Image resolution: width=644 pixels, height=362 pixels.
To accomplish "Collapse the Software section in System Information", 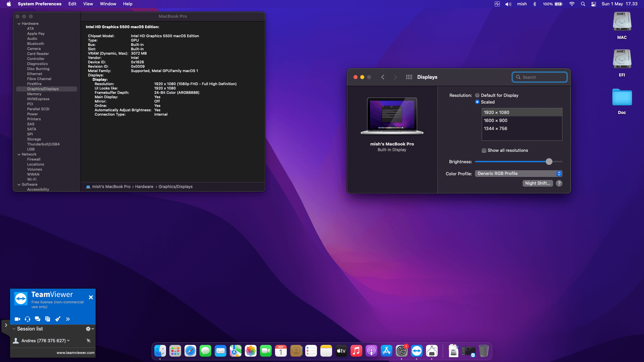I will coord(19,185).
